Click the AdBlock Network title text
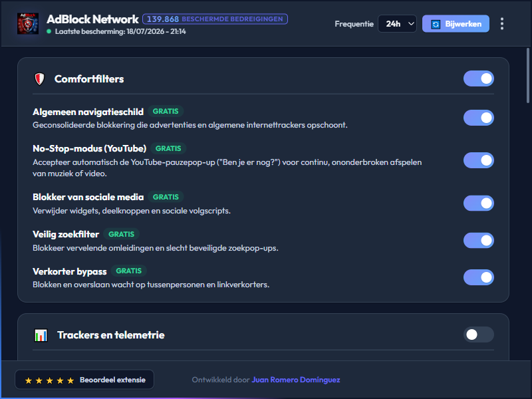532x399 pixels. pyautogui.click(x=92, y=19)
